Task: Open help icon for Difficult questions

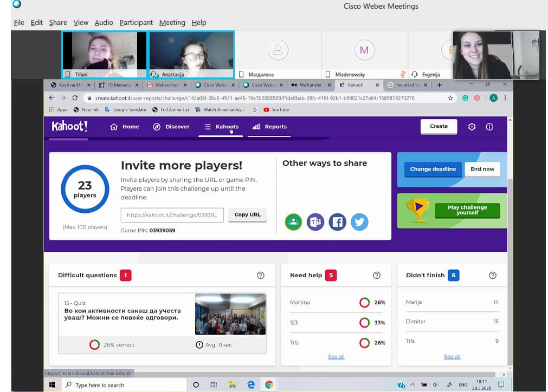Action: click(260, 276)
